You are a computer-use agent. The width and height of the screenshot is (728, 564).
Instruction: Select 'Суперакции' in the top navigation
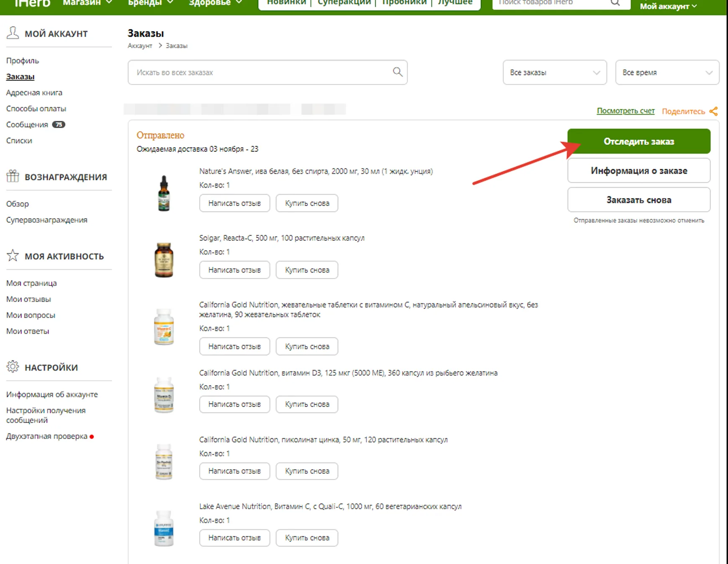pyautogui.click(x=343, y=2)
